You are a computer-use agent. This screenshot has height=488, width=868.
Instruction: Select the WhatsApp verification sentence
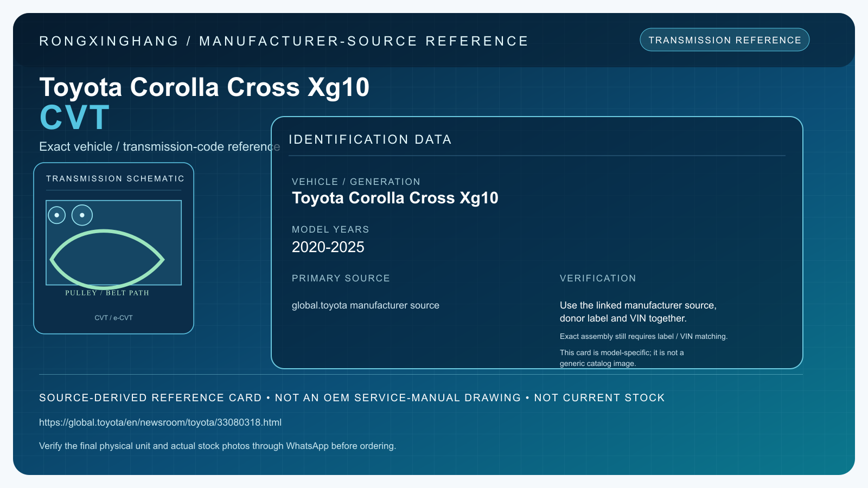pos(218,446)
